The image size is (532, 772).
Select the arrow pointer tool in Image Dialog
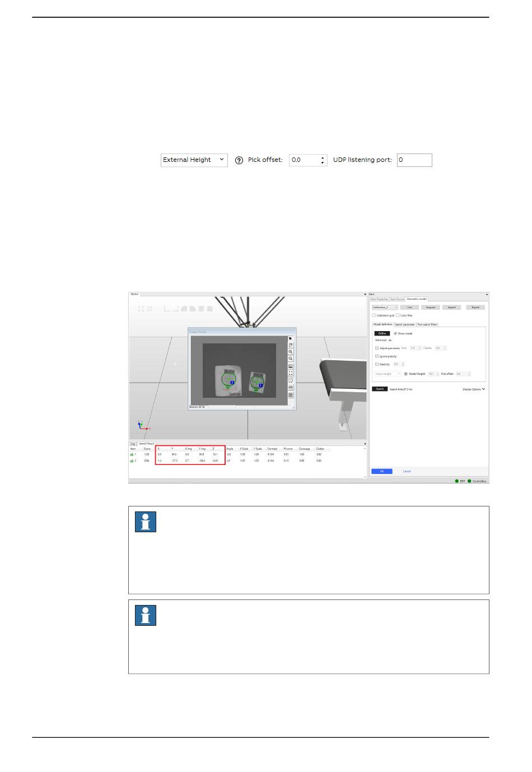point(291,338)
